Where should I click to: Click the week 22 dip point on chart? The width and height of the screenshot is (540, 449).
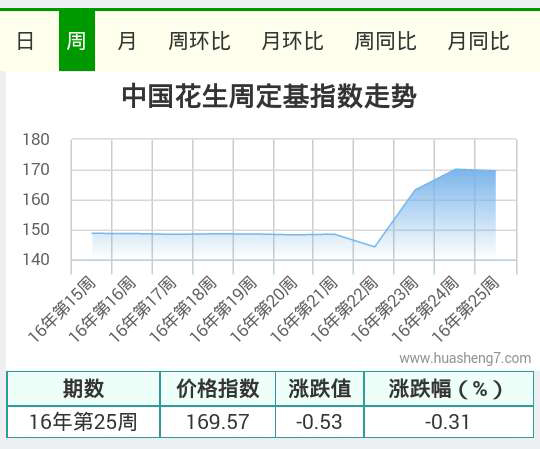point(374,247)
